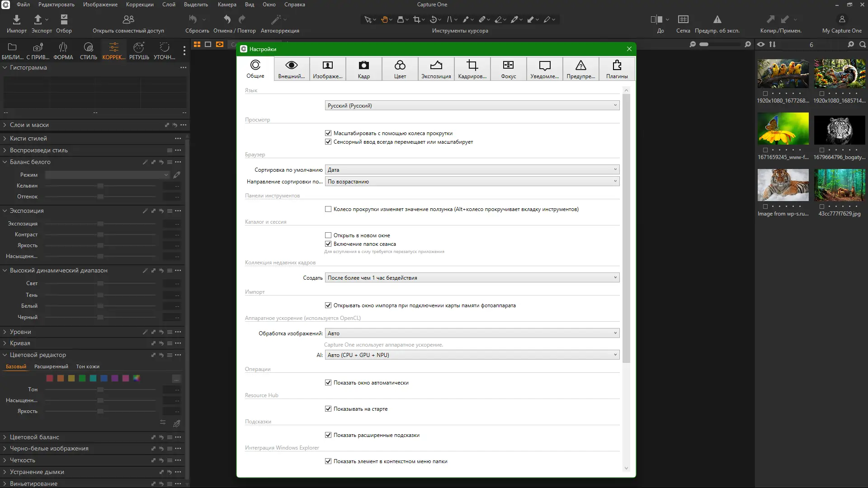The height and width of the screenshot is (488, 868).
Task: Open the Focus settings tab icon
Action: [x=508, y=66]
